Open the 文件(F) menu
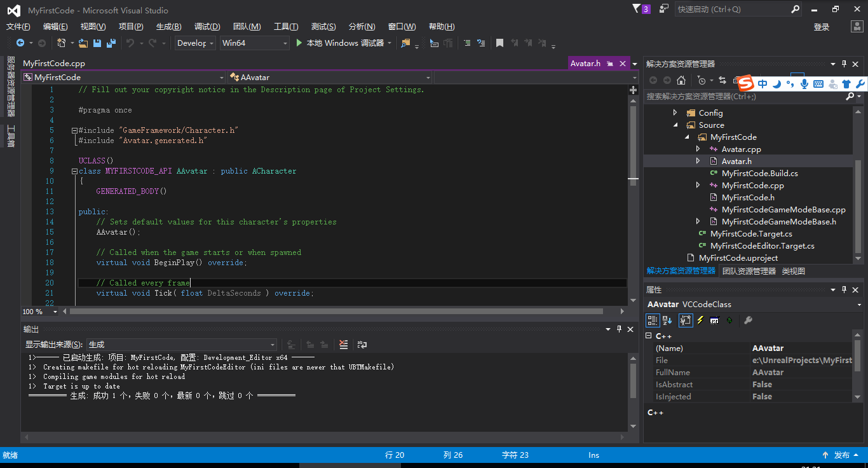 pyautogui.click(x=18, y=27)
